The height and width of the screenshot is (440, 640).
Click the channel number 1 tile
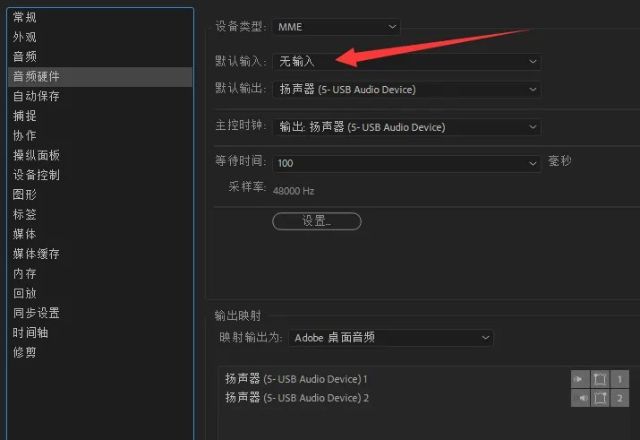point(620,379)
